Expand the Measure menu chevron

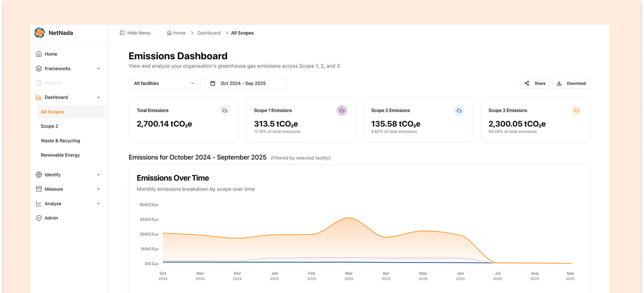tap(98, 189)
